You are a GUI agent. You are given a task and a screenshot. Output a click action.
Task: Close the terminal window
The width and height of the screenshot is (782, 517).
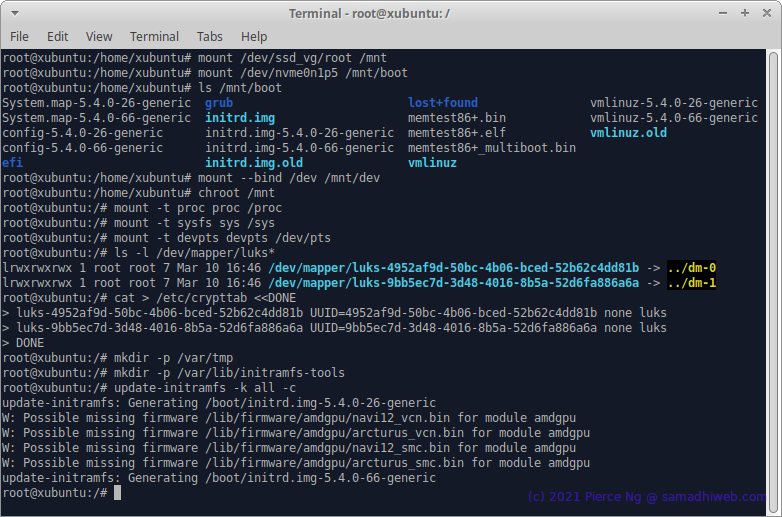(x=767, y=13)
